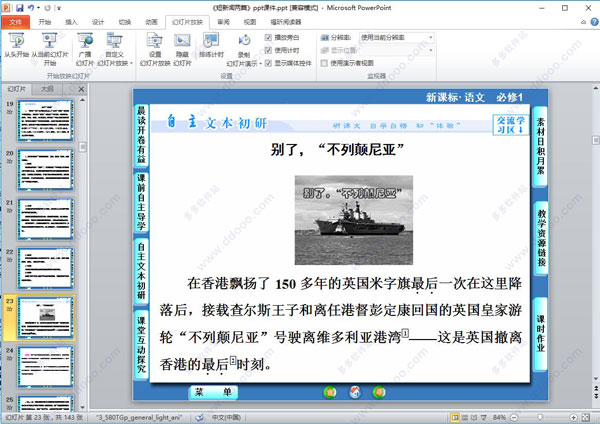Open the Foxit Reader (福昕阅读器) tab

click(285, 22)
